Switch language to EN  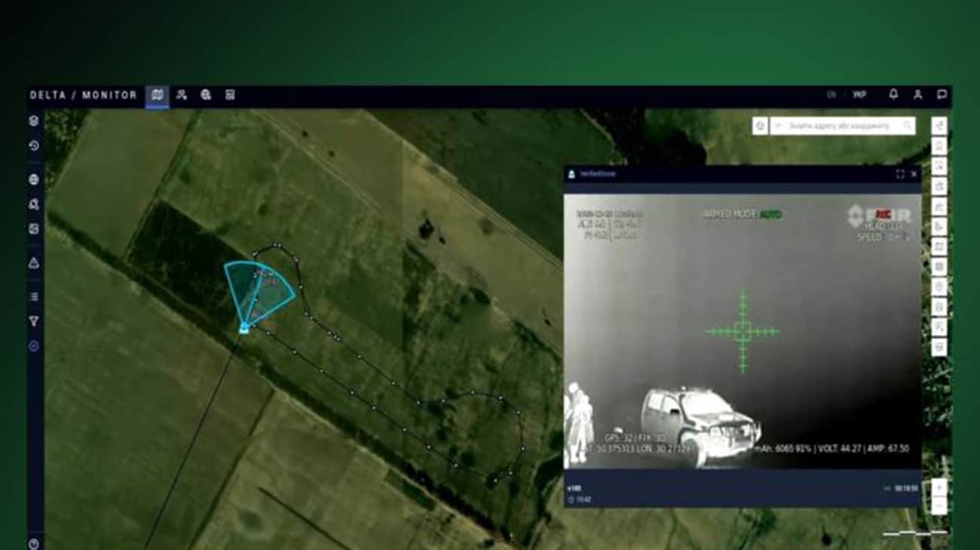831,95
